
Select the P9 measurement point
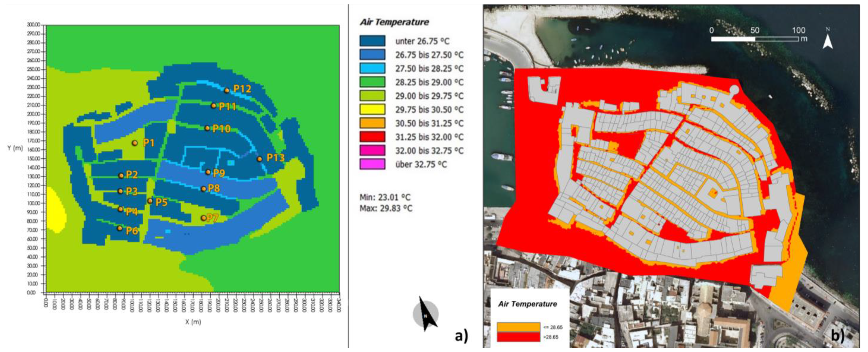(x=208, y=172)
